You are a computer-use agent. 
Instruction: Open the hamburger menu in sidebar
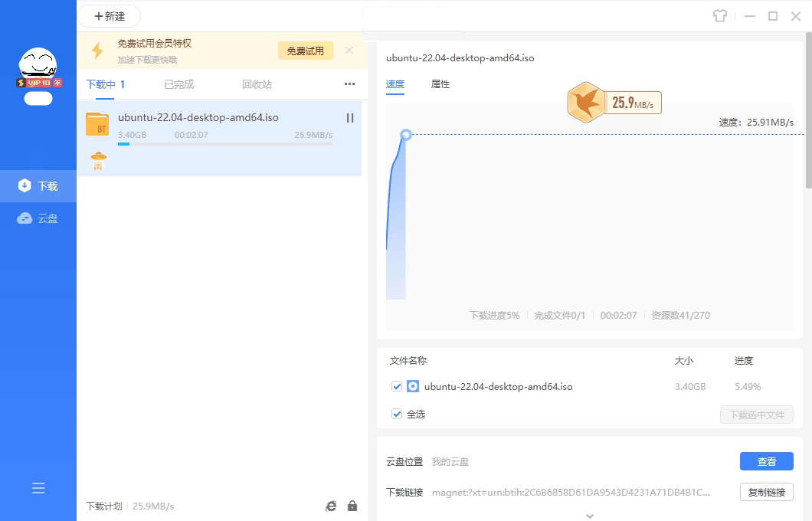pos(38,488)
